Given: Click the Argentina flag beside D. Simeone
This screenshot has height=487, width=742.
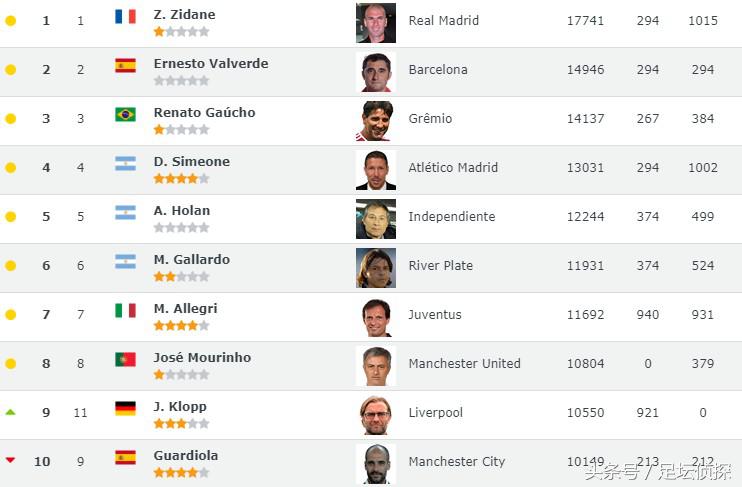Looking at the screenshot, I should [x=125, y=163].
